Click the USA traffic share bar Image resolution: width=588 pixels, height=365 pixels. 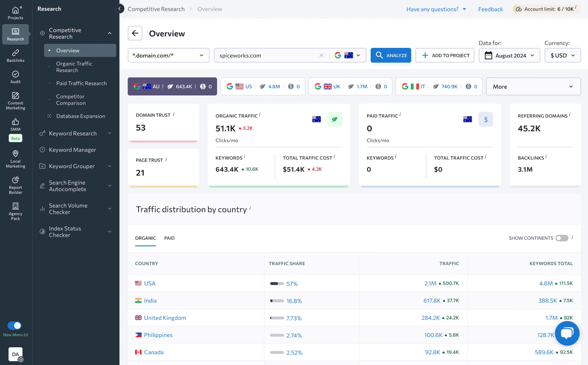[x=277, y=283]
